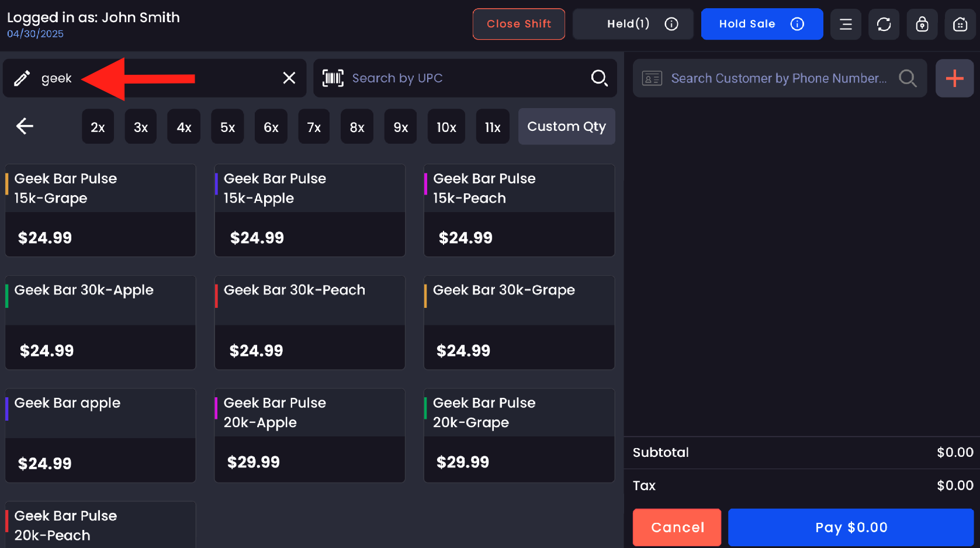
Task: Go back using the left arrow
Action: point(25,126)
